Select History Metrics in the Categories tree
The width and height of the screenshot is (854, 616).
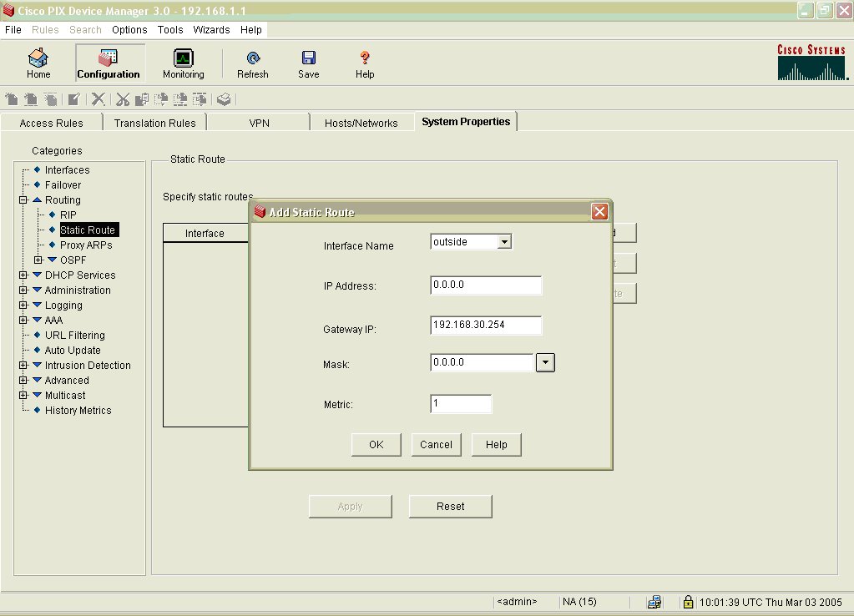pyautogui.click(x=78, y=410)
